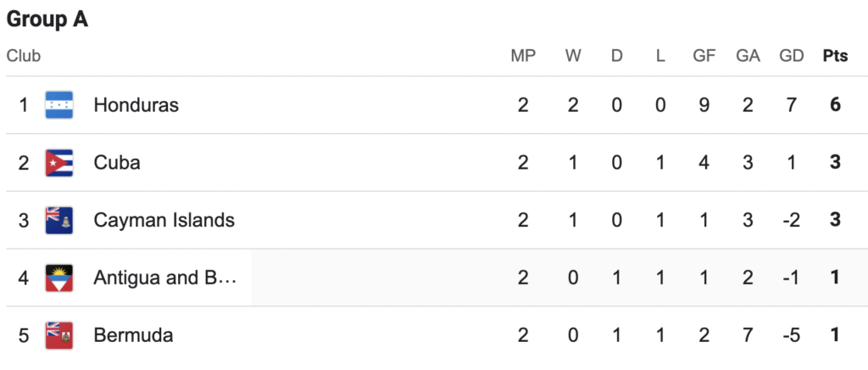Image resolution: width=868 pixels, height=370 pixels.
Task: Click the Pts column header
Action: coord(835,56)
